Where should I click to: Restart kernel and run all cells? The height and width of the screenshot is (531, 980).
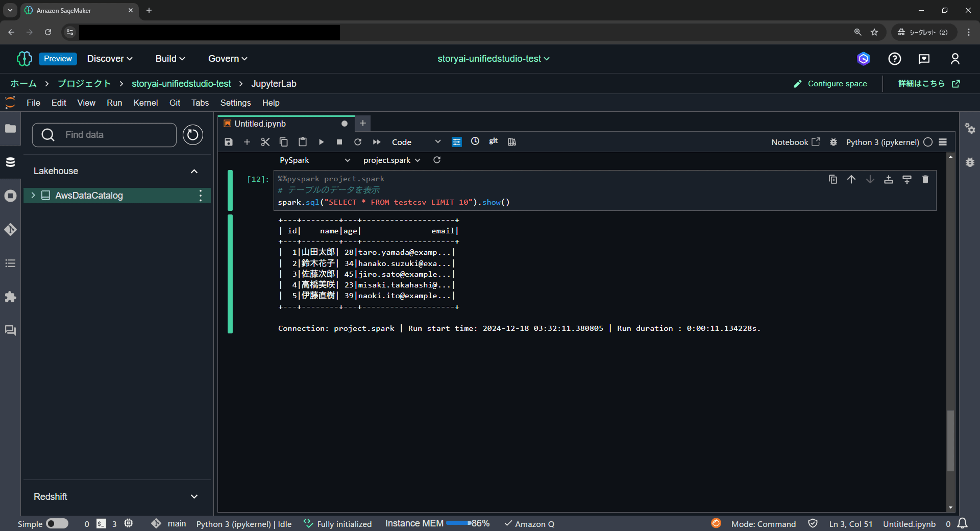click(376, 142)
